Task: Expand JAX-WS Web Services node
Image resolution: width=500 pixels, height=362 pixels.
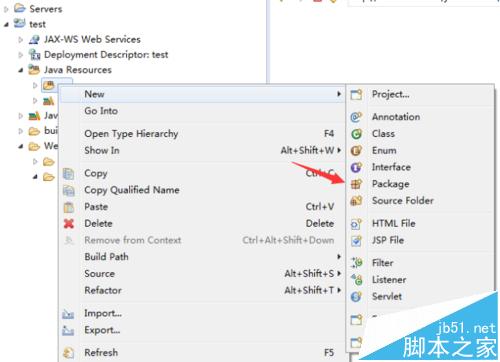Action: [21, 40]
